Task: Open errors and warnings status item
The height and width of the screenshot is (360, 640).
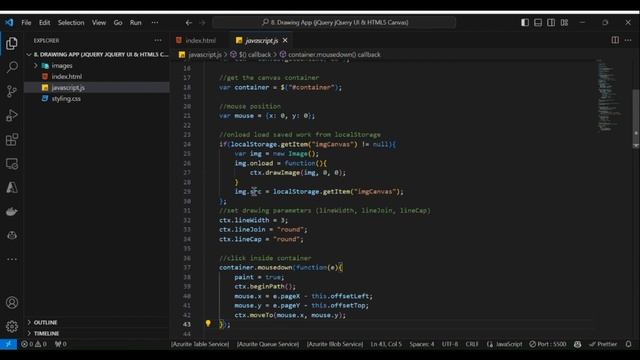Action: pos(34,344)
